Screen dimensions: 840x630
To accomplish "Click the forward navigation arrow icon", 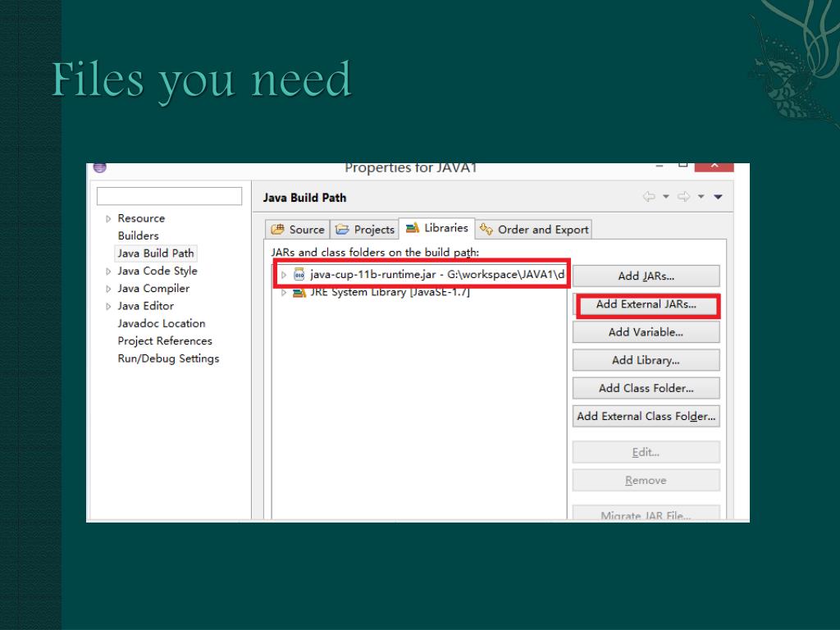I will coord(683,197).
